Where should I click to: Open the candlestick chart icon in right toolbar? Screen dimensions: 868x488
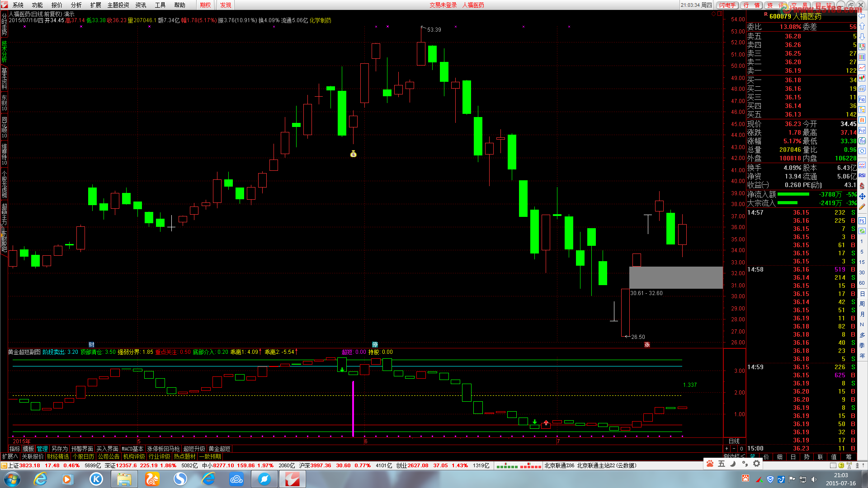[862, 78]
